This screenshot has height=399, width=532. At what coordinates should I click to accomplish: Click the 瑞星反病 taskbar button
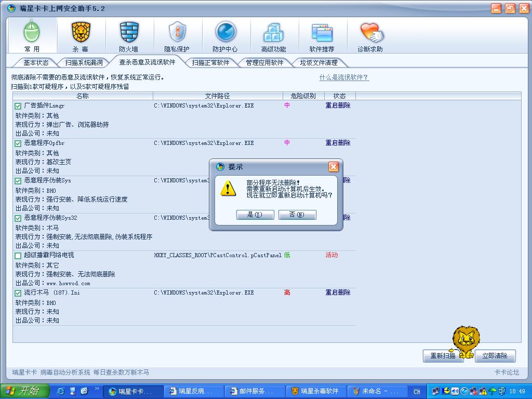[193, 392]
